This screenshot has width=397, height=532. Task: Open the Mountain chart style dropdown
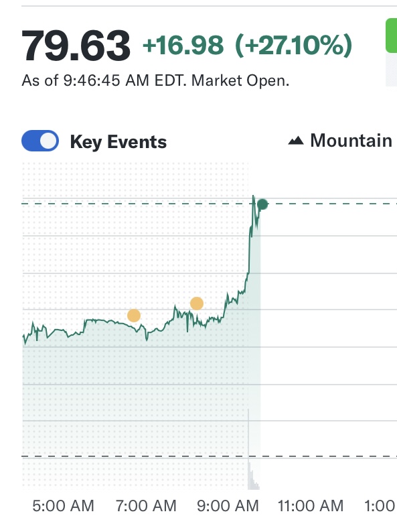coord(340,141)
